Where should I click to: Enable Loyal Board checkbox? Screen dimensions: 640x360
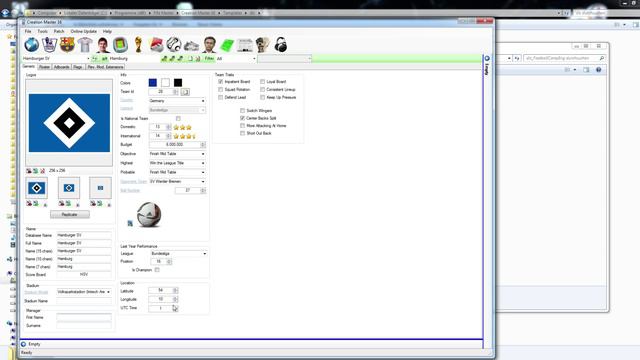(262, 82)
